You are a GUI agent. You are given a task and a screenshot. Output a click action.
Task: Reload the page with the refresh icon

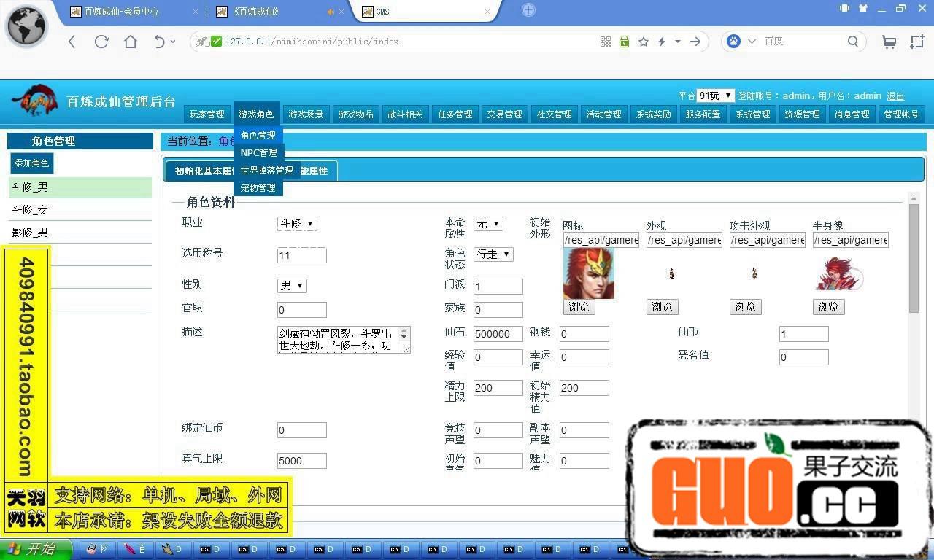[x=101, y=42]
